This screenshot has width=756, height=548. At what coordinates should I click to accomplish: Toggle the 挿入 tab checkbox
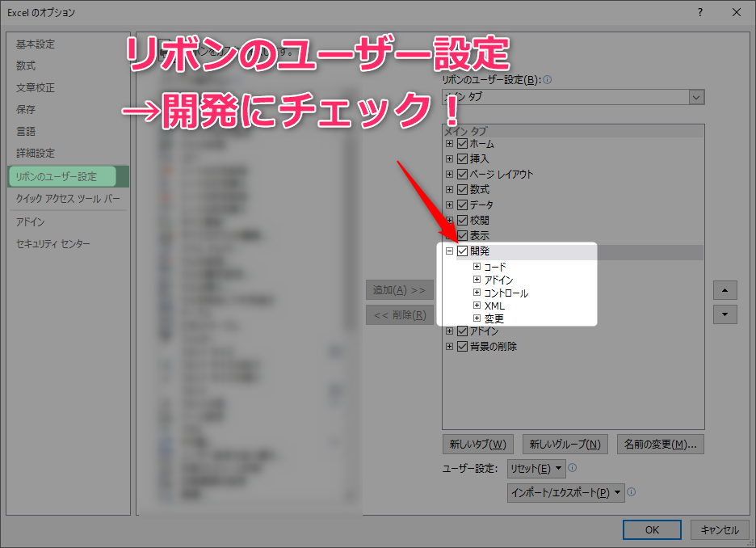coord(462,158)
